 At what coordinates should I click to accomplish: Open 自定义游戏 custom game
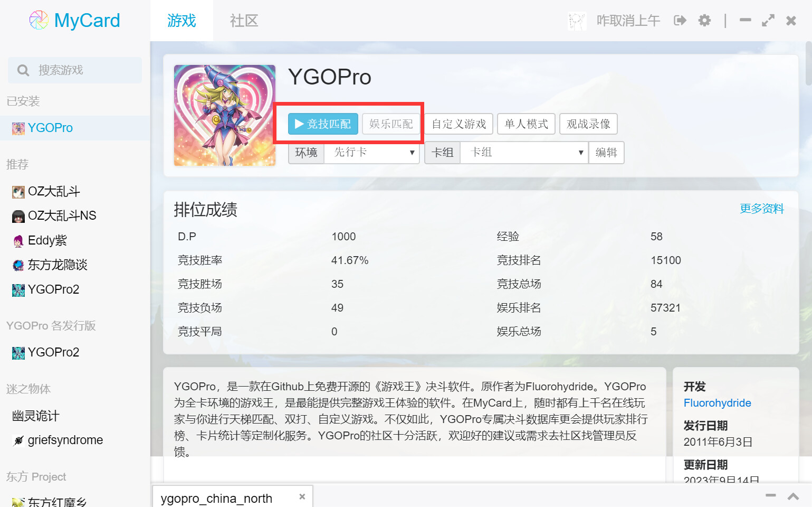[458, 124]
